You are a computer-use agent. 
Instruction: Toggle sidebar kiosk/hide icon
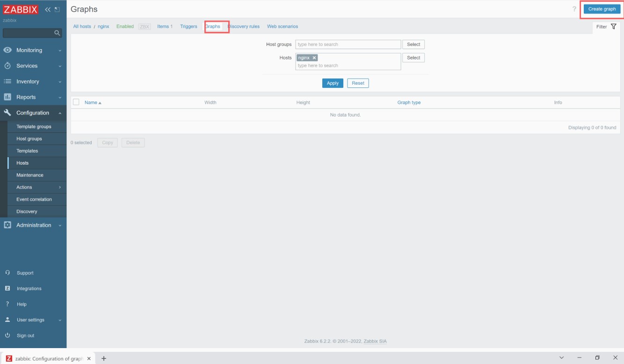click(57, 9)
